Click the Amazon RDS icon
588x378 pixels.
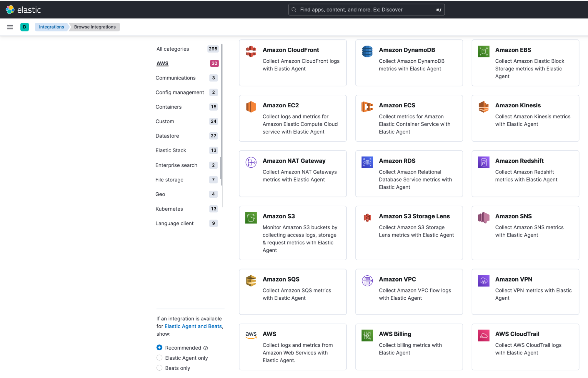point(367,162)
